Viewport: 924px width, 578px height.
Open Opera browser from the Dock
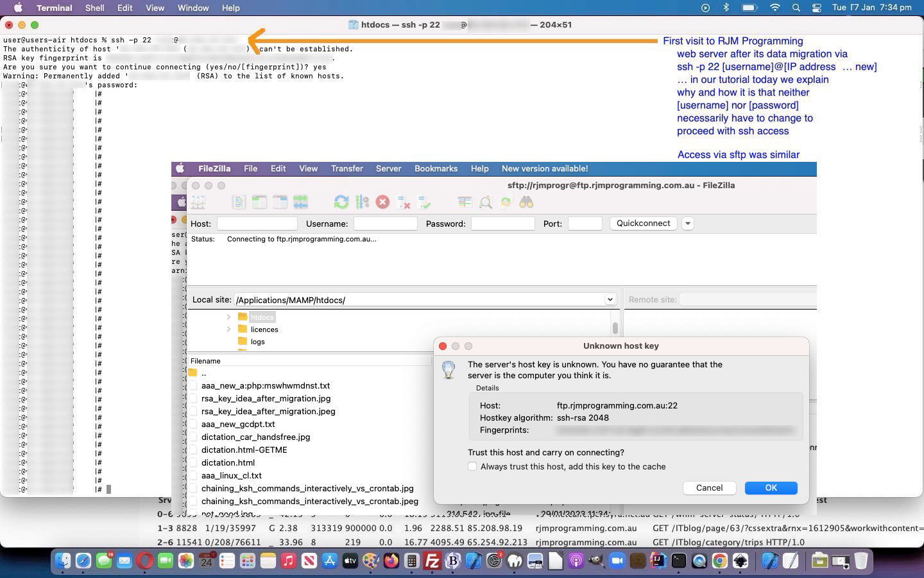coord(145,561)
